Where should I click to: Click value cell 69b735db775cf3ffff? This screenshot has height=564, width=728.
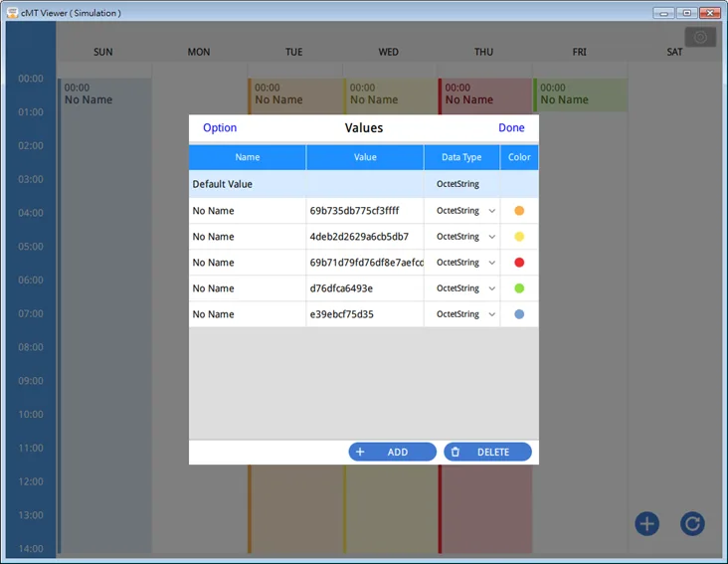point(365,211)
